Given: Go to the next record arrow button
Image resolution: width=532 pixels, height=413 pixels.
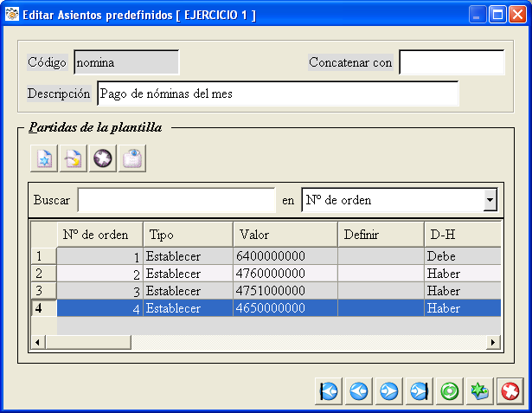Looking at the screenshot, I should coord(388,391).
